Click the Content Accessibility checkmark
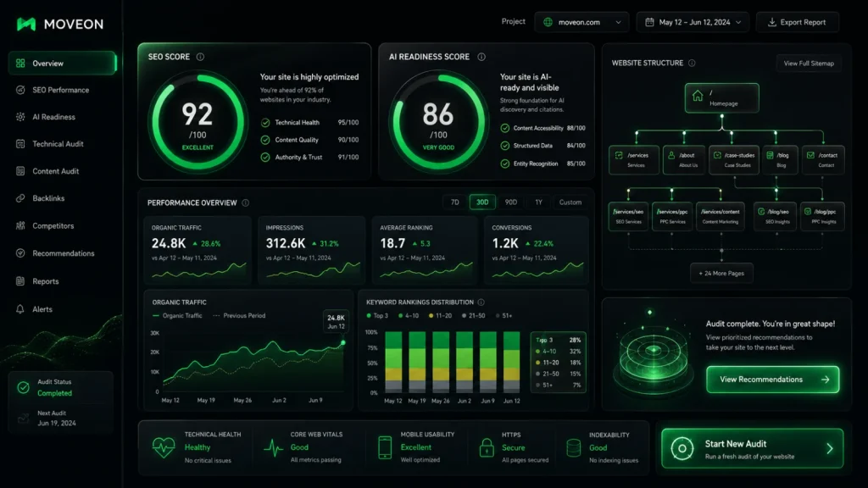The width and height of the screenshot is (868, 488). coord(505,128)
